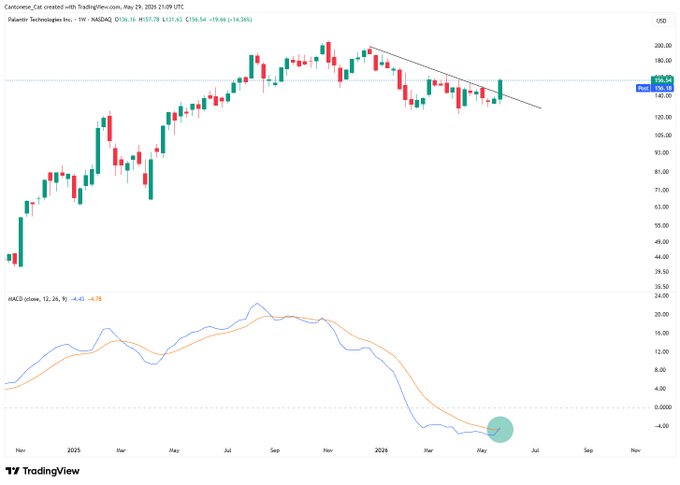Click the 39.50 price axis label
The height and width of the screenshot is (485, 680).
[664, 272]
